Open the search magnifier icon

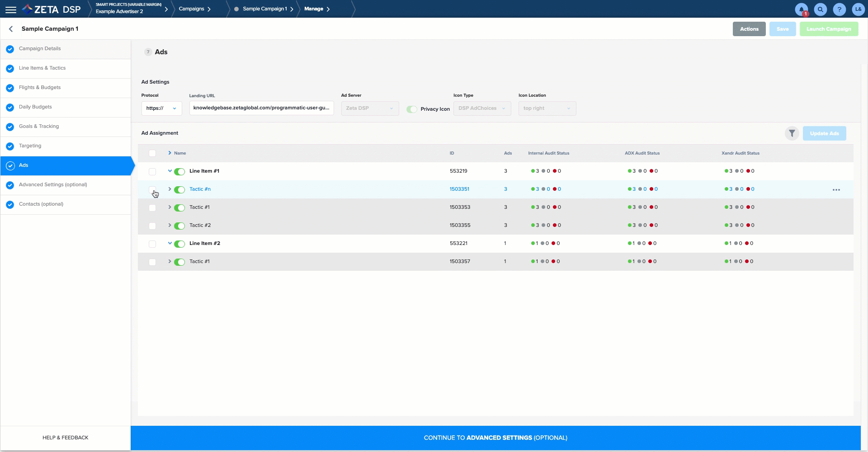[820, 9]
